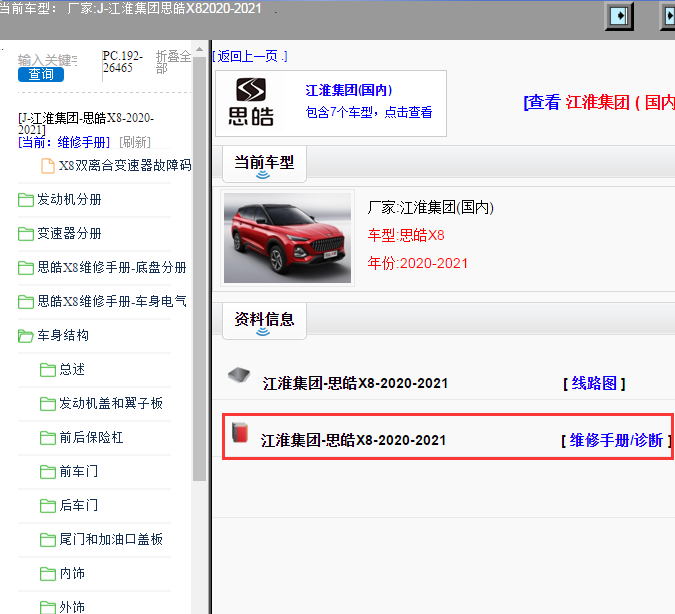Viewport: 675px width, 614px height.
Task: Select the 车身结构 tree label
Action: point(63,335)
